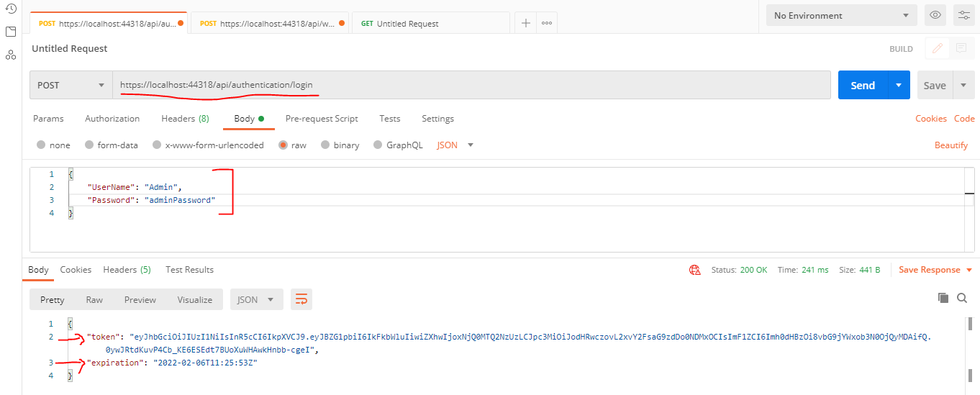Toggle response word wrap icon
The width and height of the screenshot is (980, 395).
click(x=301, y=300)
